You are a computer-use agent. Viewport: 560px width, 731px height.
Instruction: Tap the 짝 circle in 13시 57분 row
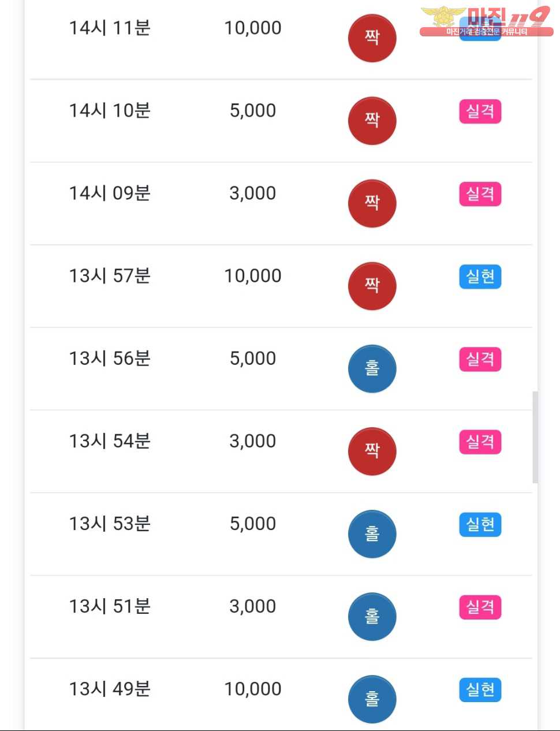click(x=372, y=286)
